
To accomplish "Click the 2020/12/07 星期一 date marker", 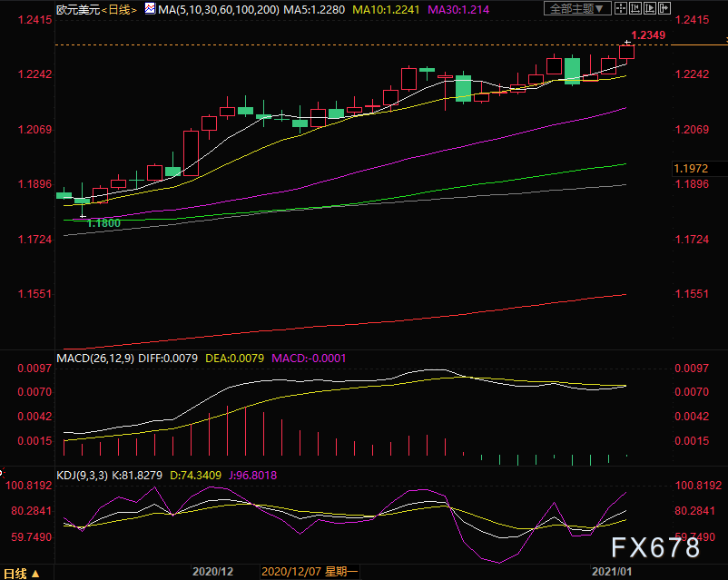I will (309, 572).
